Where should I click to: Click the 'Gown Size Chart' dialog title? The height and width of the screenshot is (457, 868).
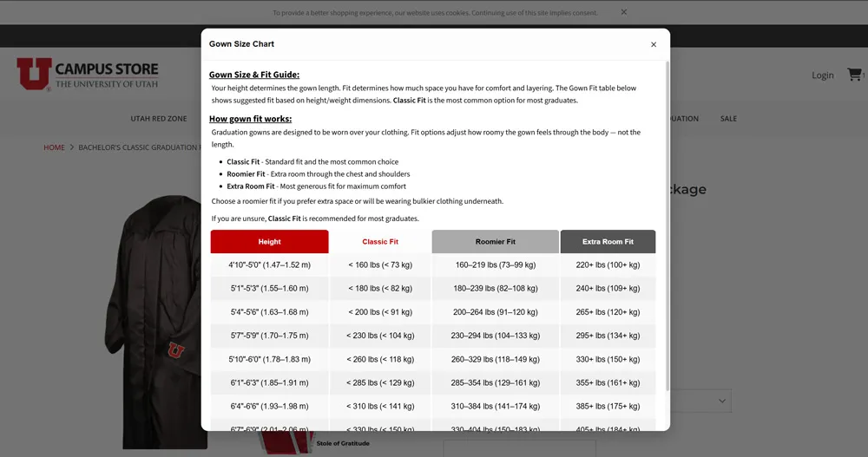coord(241,44)
